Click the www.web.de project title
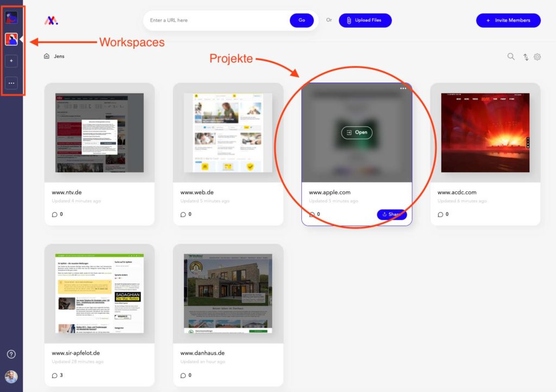Screen dimensions: 556x392 [197, 192]
